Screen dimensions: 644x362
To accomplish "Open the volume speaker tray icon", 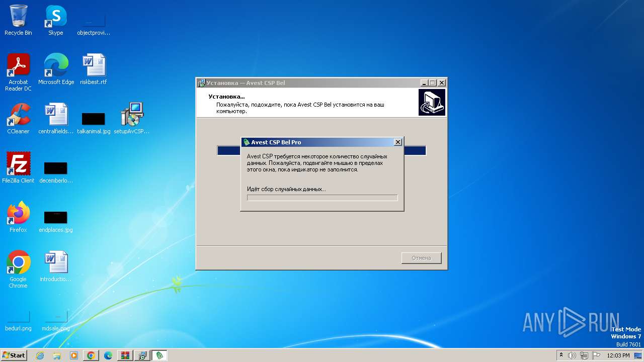I will coord(572,355).
